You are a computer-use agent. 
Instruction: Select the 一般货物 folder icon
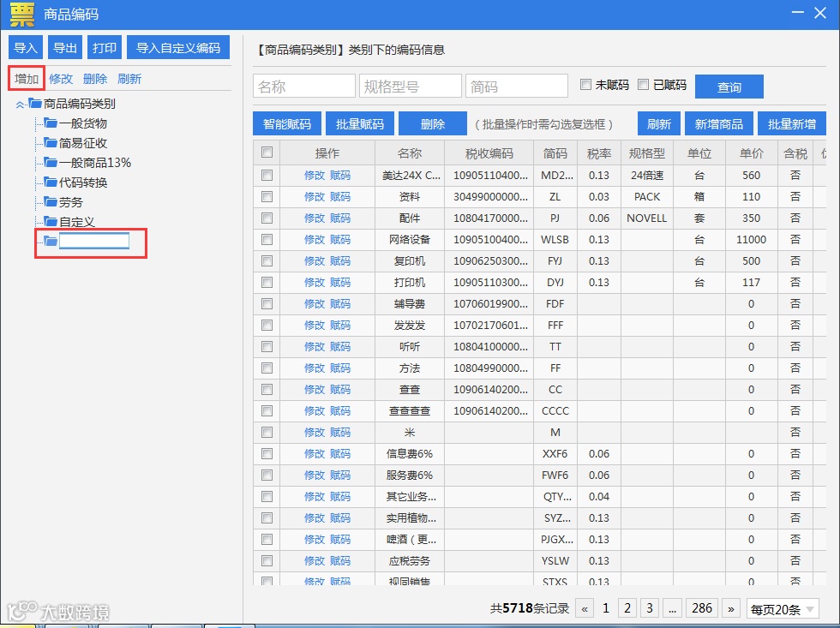[51, 123]
